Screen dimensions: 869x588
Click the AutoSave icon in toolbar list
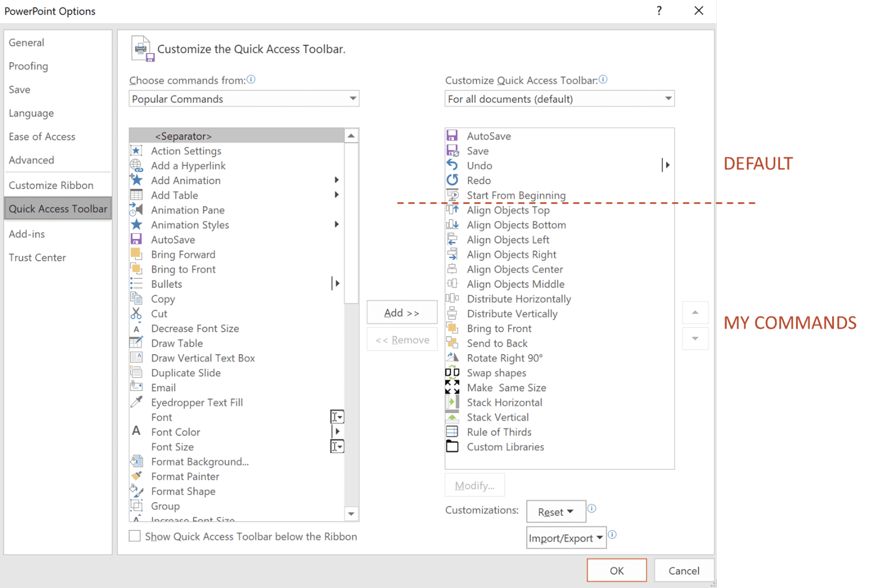pyautogui.click(x=452, y=136)
